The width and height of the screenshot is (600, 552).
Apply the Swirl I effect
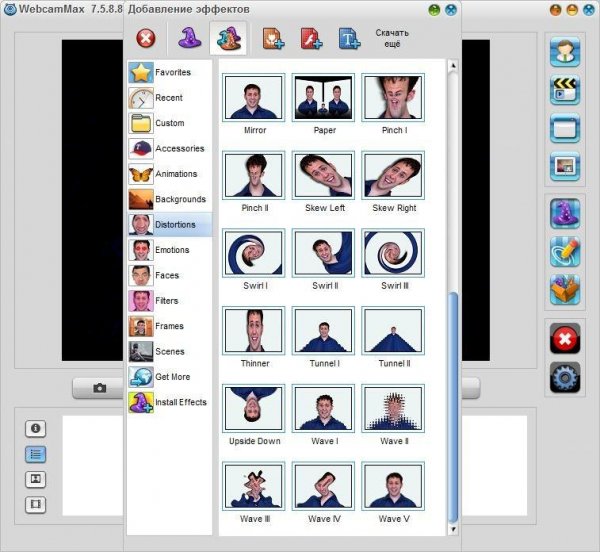coord(254,253)
